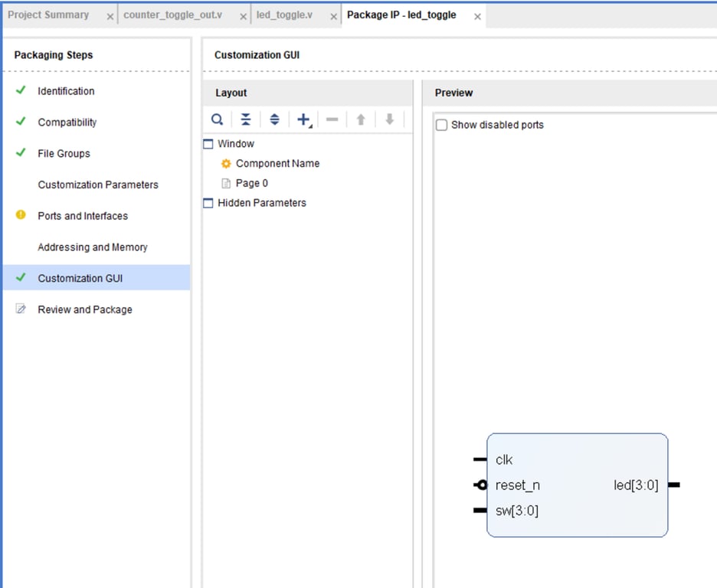This screenshot has height=588, width=717.
Task: Close the counter_toggle_out.v tab
Action: (x=244, y=17)
